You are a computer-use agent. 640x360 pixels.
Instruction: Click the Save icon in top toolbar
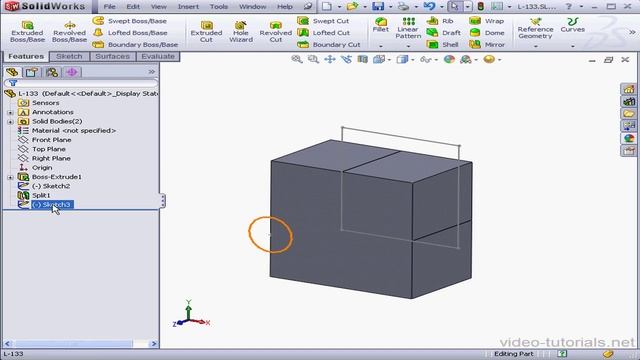pos(378,7)
